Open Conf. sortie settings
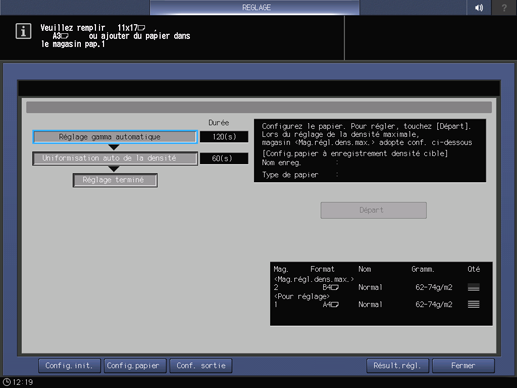 201,366
